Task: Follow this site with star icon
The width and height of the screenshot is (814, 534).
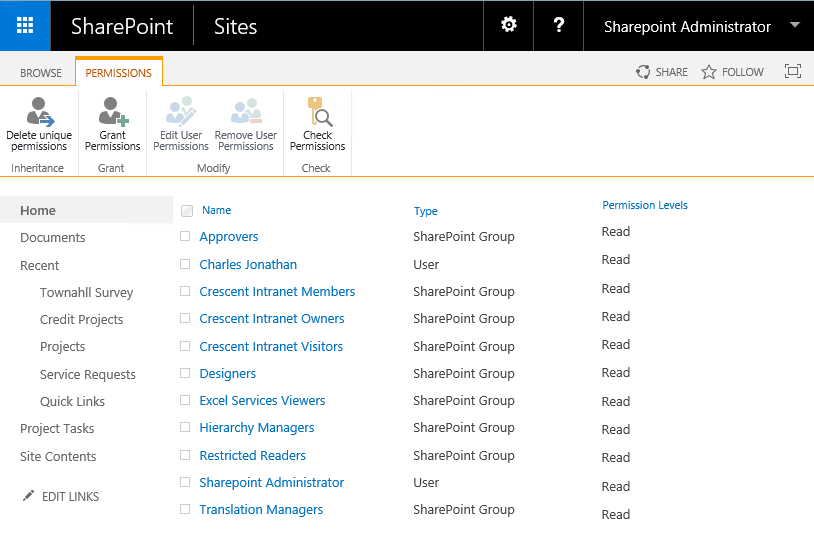Action: pos(709,72)
